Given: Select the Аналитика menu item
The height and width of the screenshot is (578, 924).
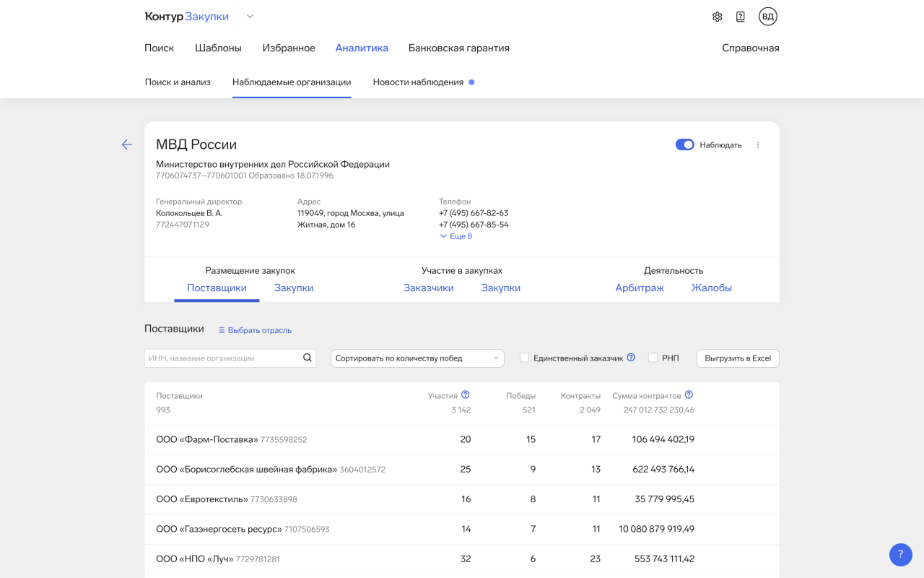Looking at the screenshot, I should 362,48.
